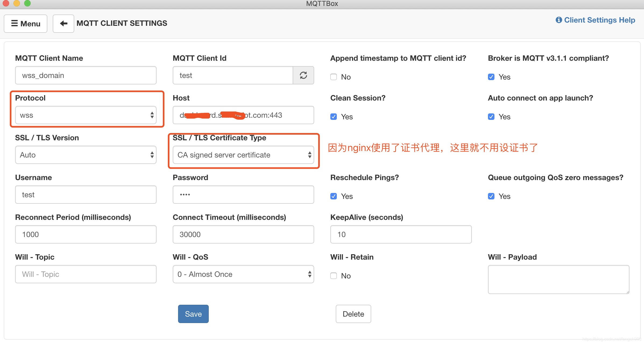Image resolution: width=644 pixels, height=344 pixels.
Task: Close the MQTTBox window with red button
Action: pyautogui.click(x=6, y=3)
